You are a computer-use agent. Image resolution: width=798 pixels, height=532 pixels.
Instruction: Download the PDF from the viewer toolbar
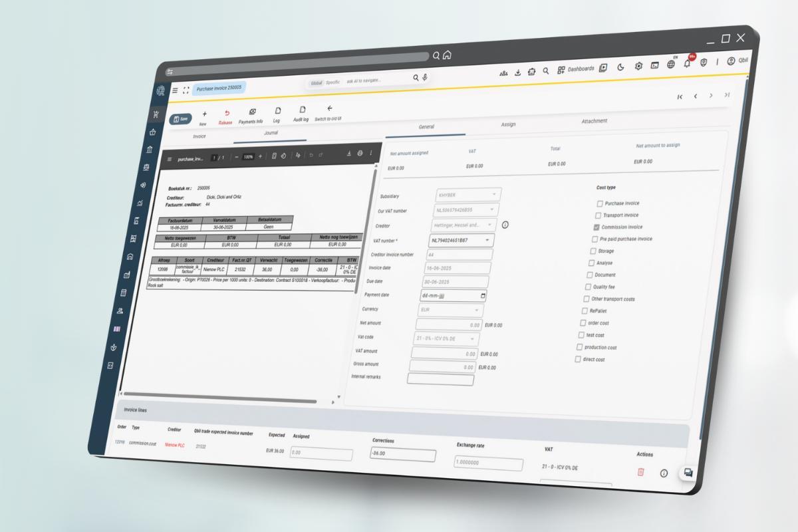[x=348, y=154]
